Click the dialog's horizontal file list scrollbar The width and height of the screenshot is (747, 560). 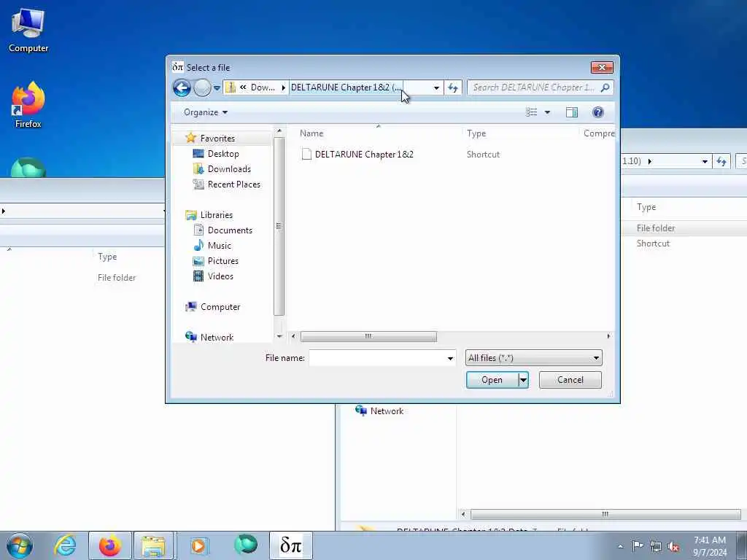368,337
